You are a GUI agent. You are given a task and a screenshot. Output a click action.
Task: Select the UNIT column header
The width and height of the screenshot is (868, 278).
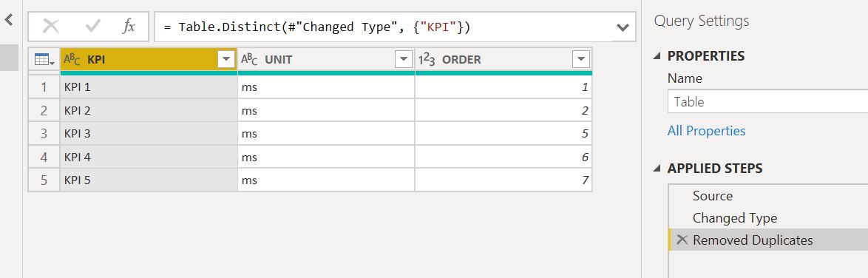tap(326, 59)
